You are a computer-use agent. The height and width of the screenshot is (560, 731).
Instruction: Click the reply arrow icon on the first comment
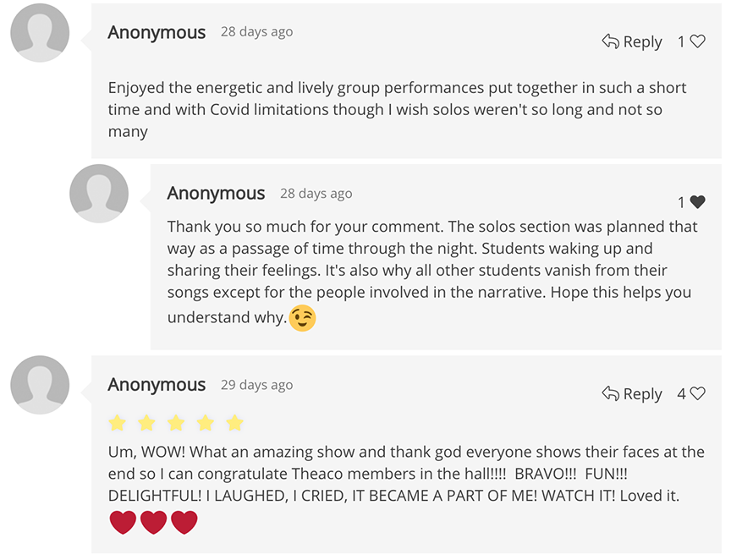[x=609, y=41]
